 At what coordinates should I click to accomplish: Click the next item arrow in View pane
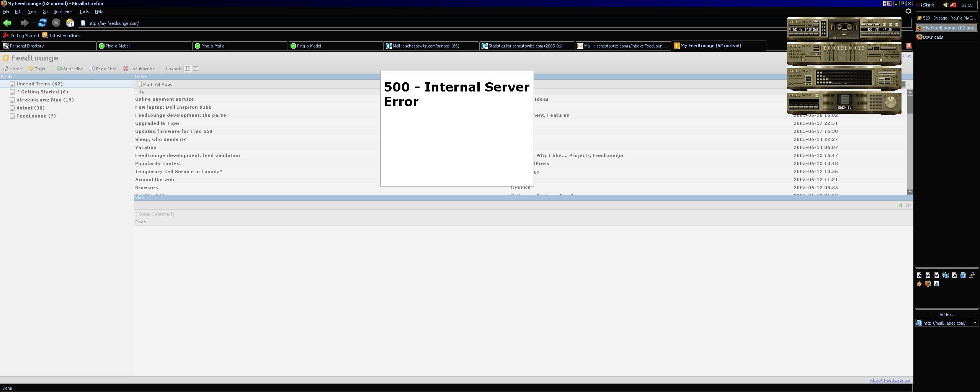point(908,206)
